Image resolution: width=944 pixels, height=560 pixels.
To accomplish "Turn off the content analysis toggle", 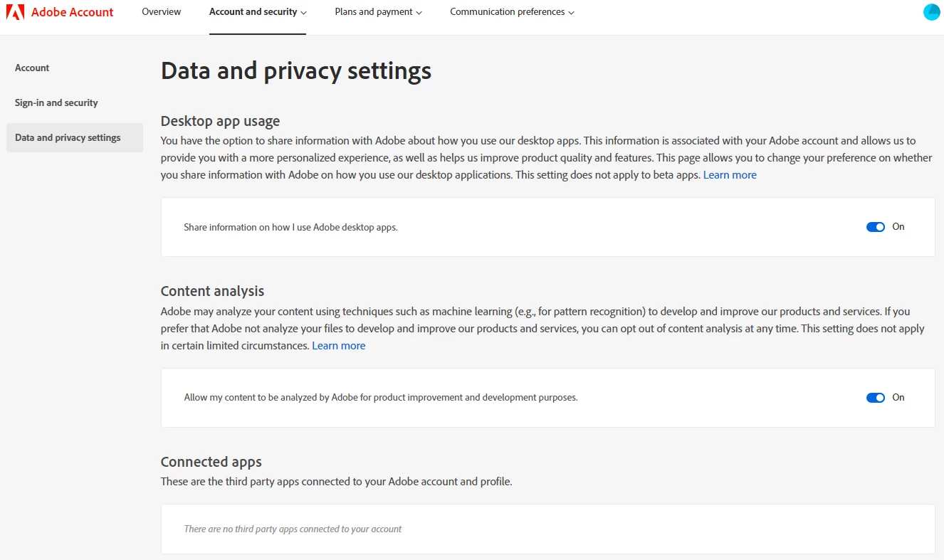I will [875, 398].
